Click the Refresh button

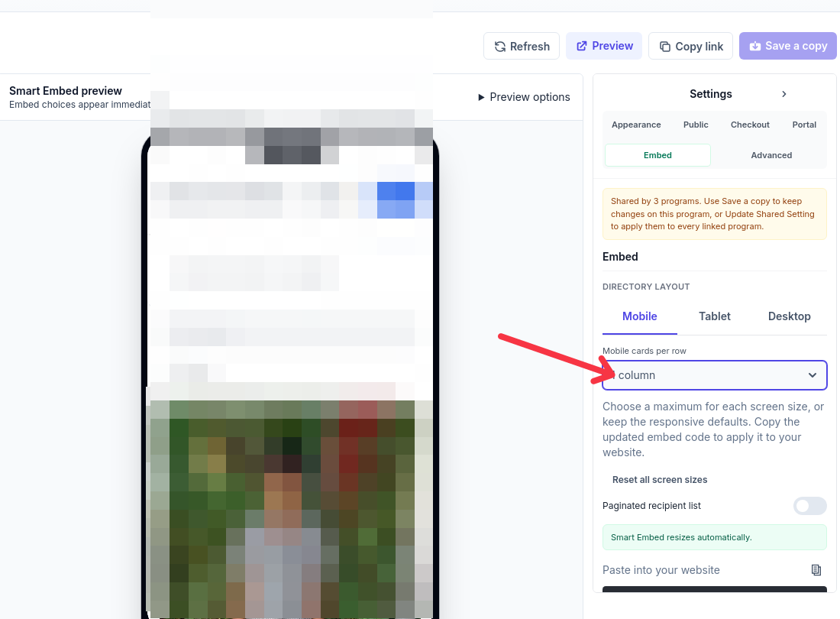point(522,46)
